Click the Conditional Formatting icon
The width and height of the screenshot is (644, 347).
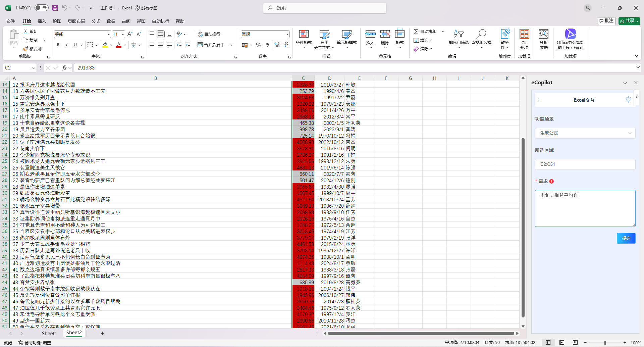(x=304, y=34)
